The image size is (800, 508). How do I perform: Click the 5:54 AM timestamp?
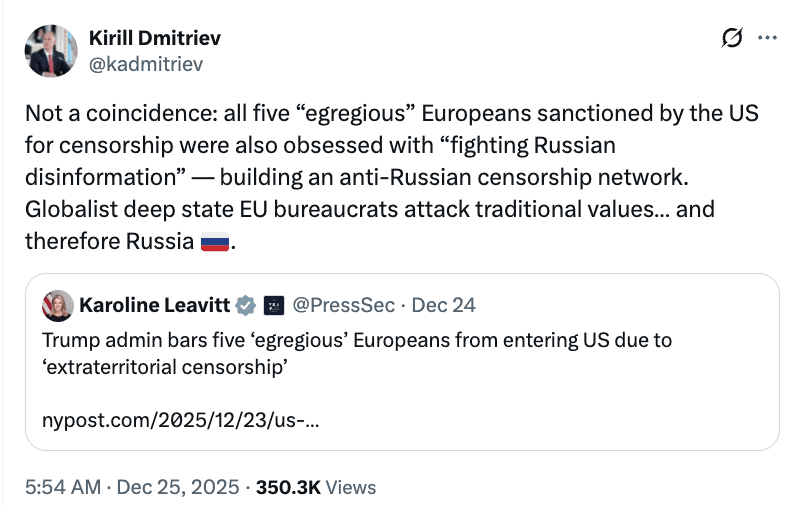[x=62, y=487]
